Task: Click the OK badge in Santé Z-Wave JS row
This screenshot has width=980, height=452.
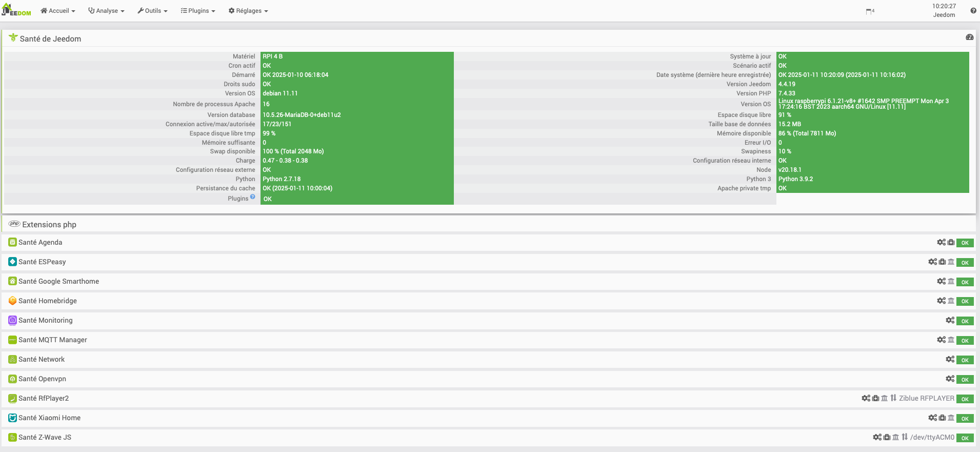Action: 965,438
